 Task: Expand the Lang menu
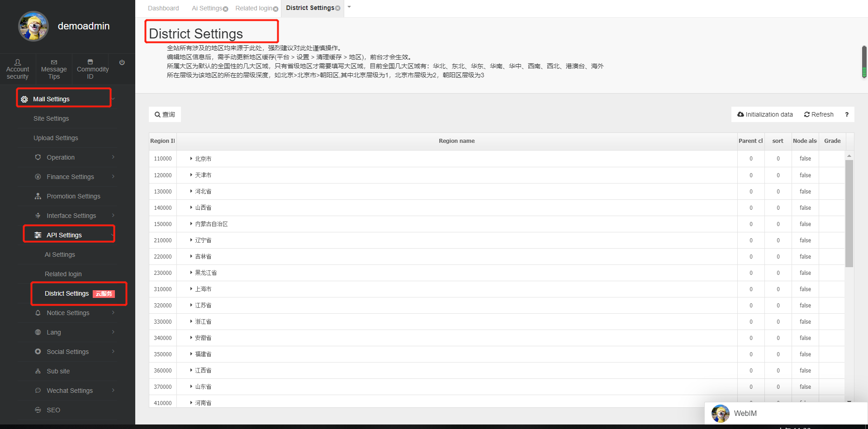tap(67, 332)
